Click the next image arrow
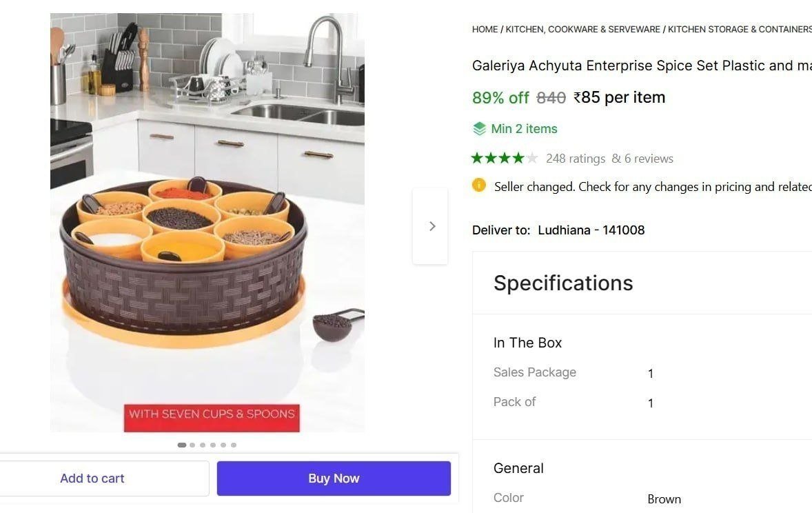Viewport: 812px width, 513px height. coord(432,226)
